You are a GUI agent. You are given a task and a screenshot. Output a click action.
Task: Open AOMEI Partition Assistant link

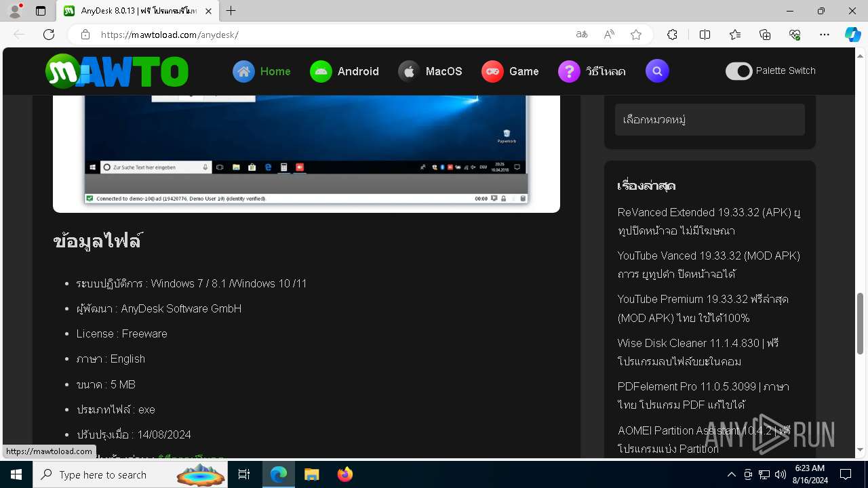pos(704,439)
